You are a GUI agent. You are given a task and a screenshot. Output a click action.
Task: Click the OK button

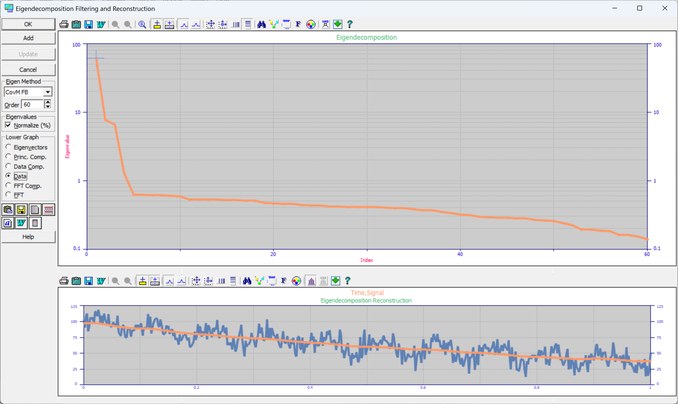[x=28, y=24]
